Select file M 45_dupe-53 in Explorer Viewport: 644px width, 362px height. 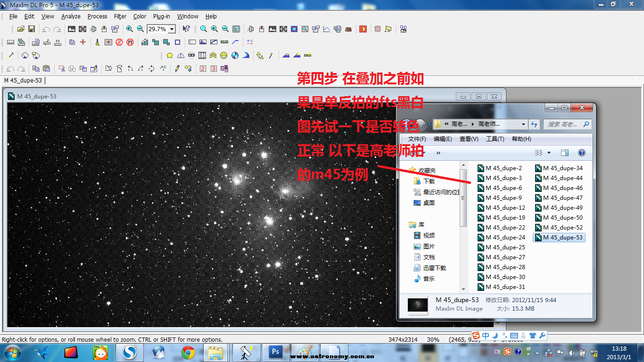coord(559,237)
